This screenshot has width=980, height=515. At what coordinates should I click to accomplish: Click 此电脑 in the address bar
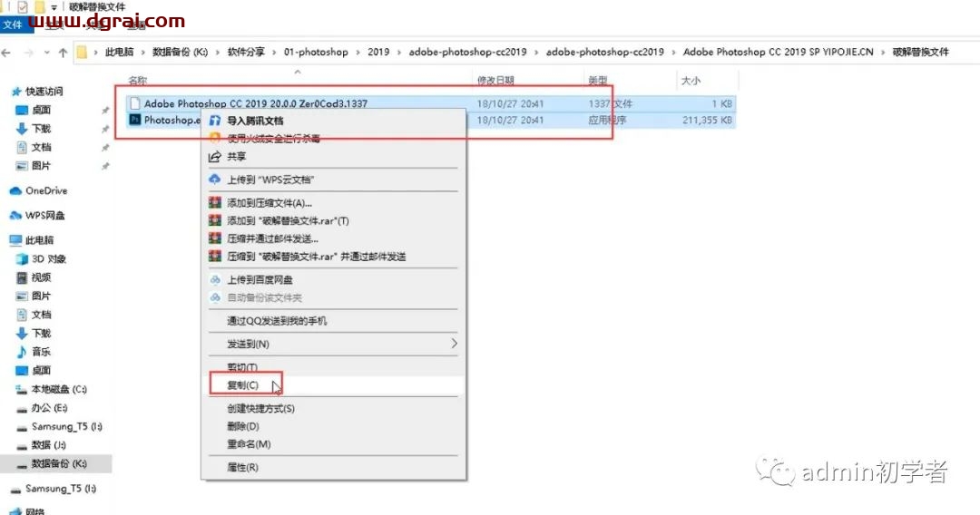[x=119, y=52]
